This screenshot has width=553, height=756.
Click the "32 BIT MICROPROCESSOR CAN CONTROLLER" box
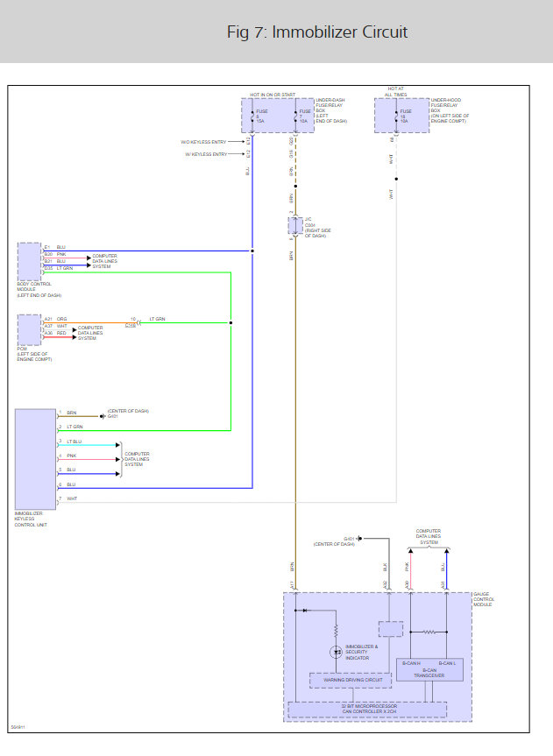367,710
